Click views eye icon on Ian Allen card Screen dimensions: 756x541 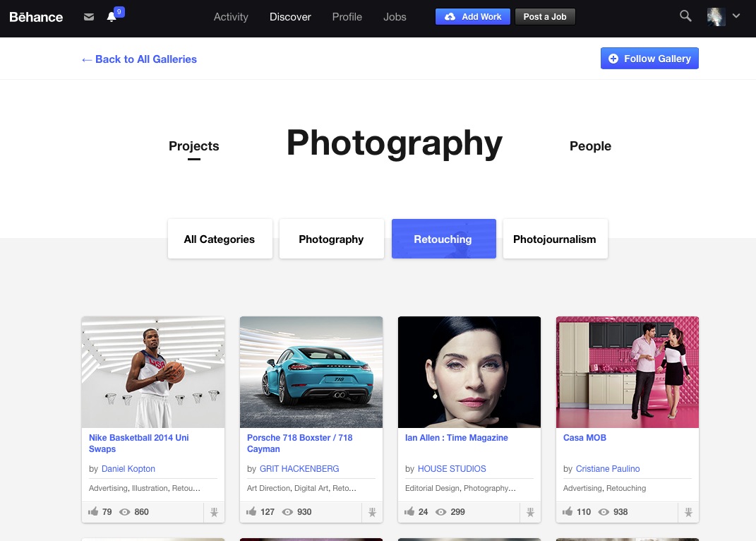[440, 512]
